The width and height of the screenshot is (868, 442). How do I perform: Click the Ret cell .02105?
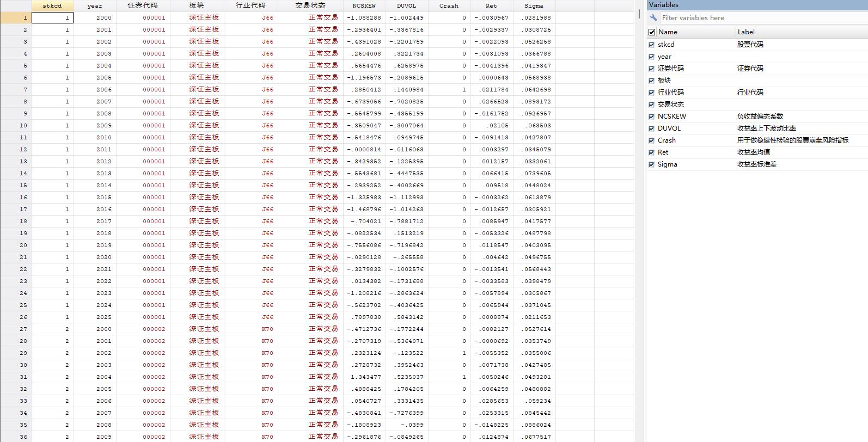click(492, 125)
